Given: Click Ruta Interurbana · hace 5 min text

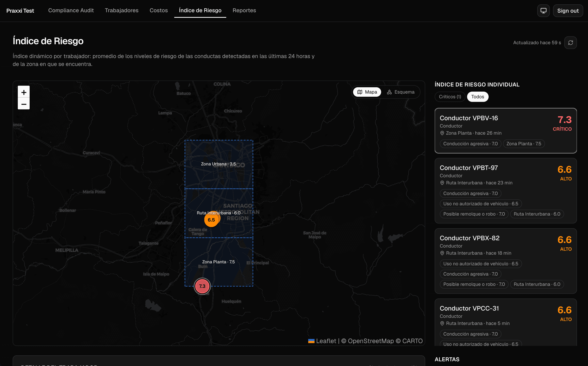Looking at the screenshot, I should pos(478,323).
